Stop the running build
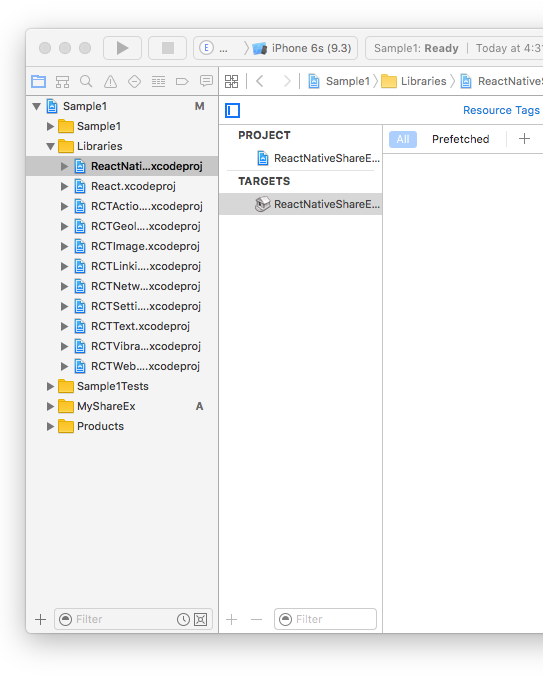This screenshot has height=679, width=543. 168,48
